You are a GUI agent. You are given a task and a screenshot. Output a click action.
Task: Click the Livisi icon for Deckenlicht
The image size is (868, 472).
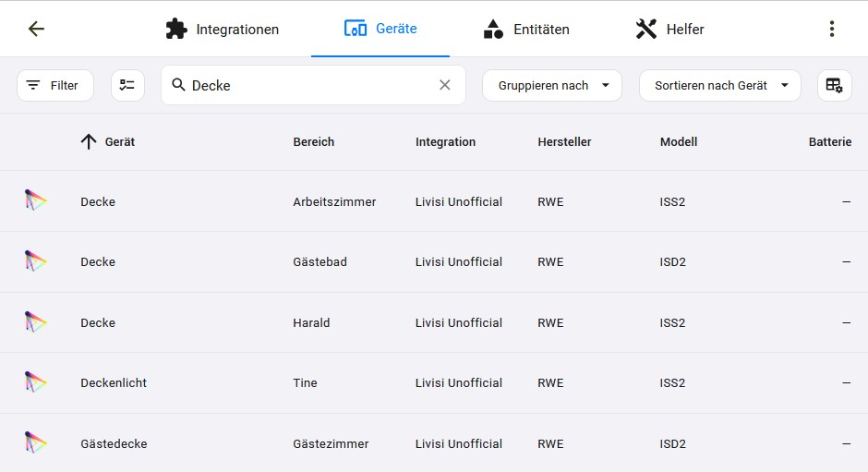coord(35,382)
